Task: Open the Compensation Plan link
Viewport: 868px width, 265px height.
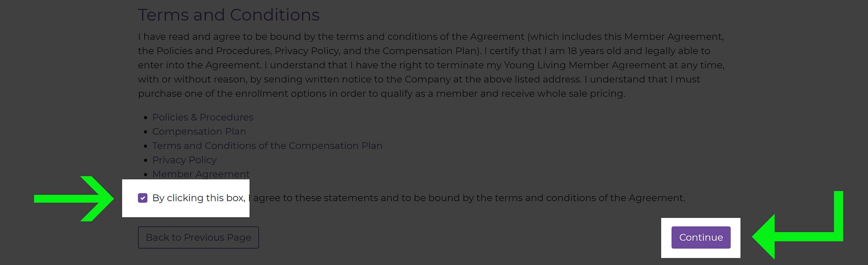Action: pyautogui.click(x=199, y=132)
